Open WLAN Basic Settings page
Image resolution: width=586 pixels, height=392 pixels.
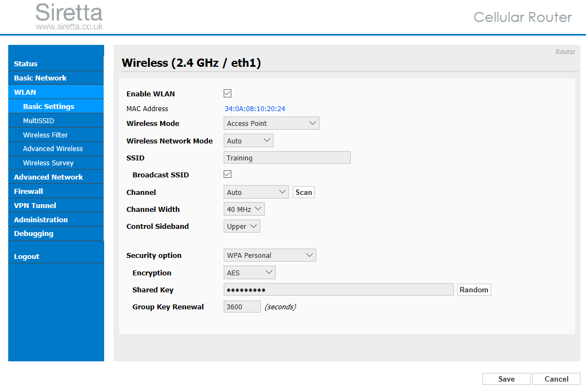[56, 106]
